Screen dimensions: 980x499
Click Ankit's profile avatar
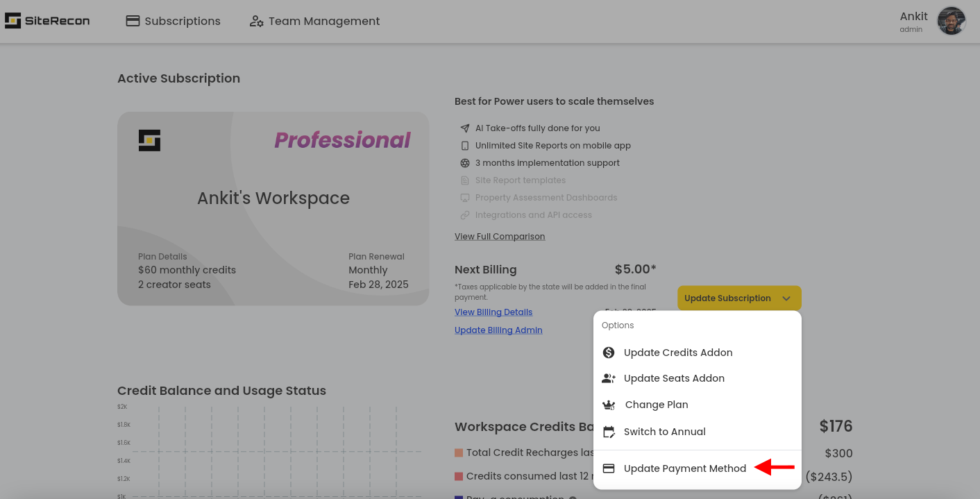tap(951, 21)
